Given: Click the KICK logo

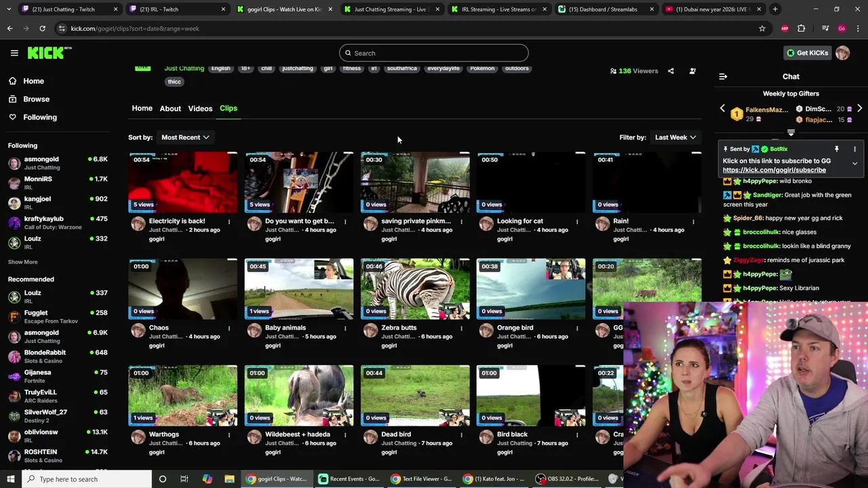Looking at the screenshot, I should click(x=49, y=53).
